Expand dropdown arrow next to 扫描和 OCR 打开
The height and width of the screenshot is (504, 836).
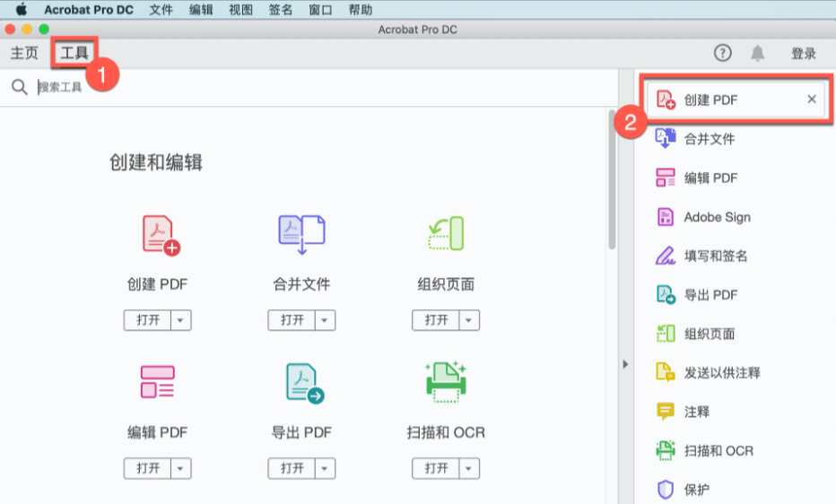[468, 468]
